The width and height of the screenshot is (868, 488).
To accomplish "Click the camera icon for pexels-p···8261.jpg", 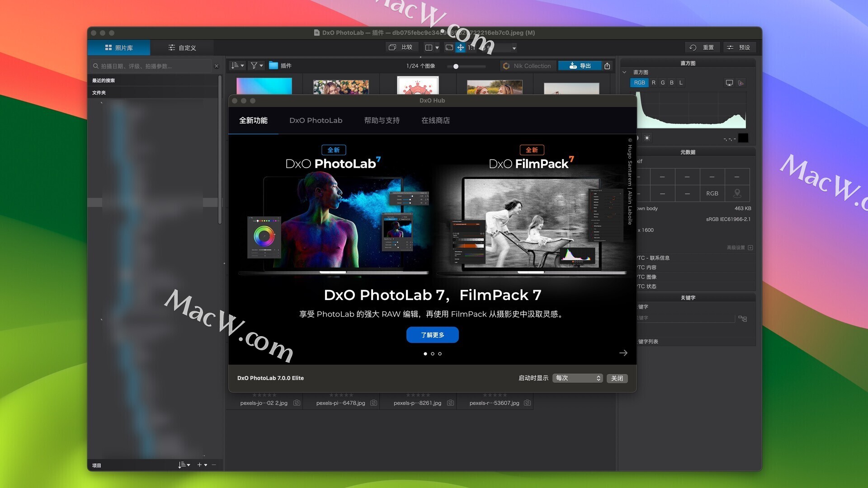I will pyautogui.click(x=450, y=403).
